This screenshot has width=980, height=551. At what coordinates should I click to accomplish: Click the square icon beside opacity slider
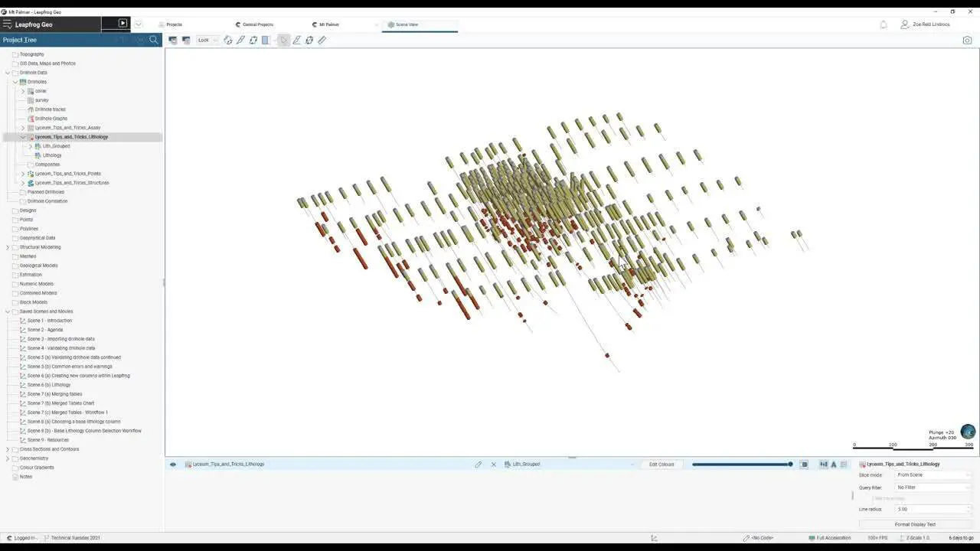coord(804,465)
